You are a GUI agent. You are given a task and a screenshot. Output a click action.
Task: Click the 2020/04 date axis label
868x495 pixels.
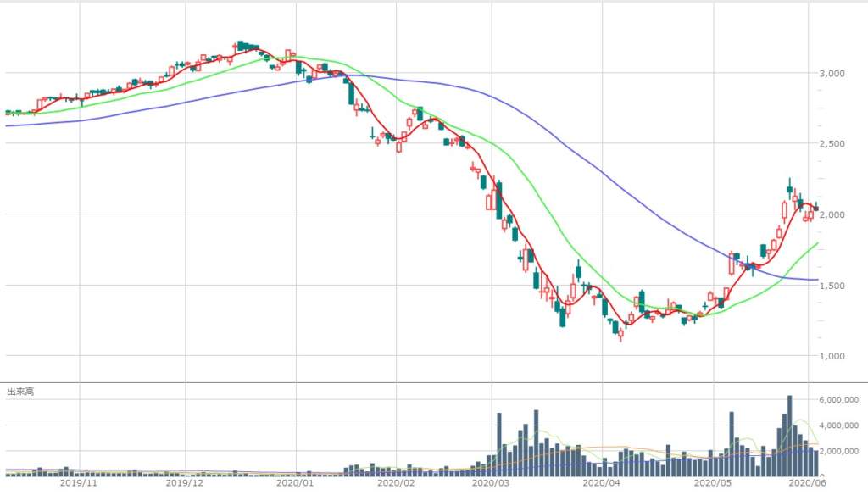click(602, 483)
